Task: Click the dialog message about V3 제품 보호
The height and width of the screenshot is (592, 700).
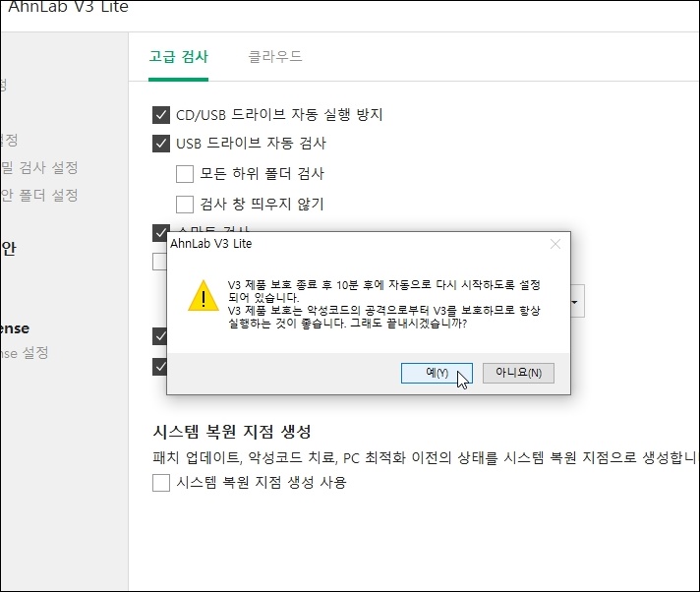Action: tap(384, 304)
